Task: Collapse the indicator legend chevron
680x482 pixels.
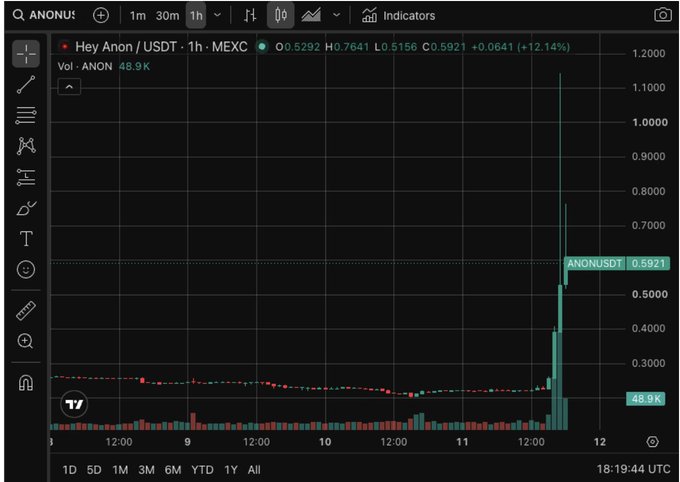Action: coord(69,87)
